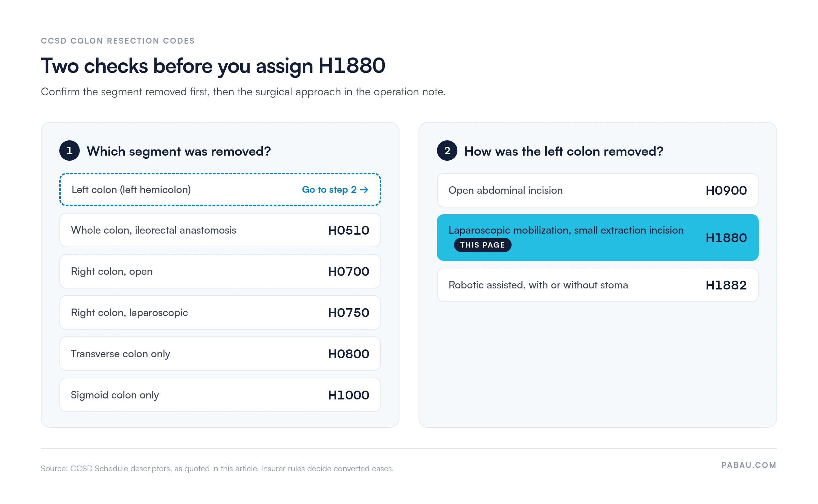Screen dimensions: 818x504
Task: Select the 'Laparoscopic mobilization, small extraction incision' label
Action: [x=566, y=230]
